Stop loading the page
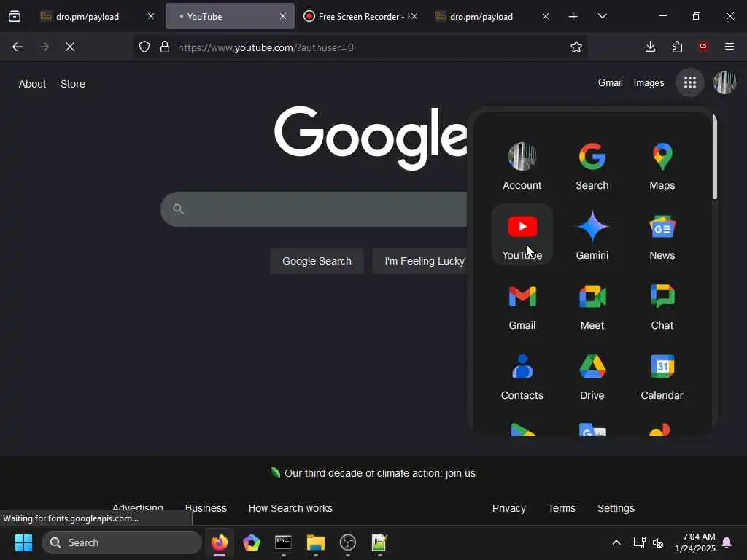 70,47
